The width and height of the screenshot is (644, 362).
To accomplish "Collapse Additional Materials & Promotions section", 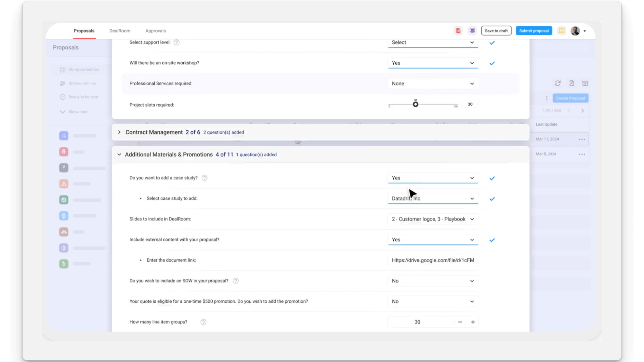I will [x=119, y=155].
